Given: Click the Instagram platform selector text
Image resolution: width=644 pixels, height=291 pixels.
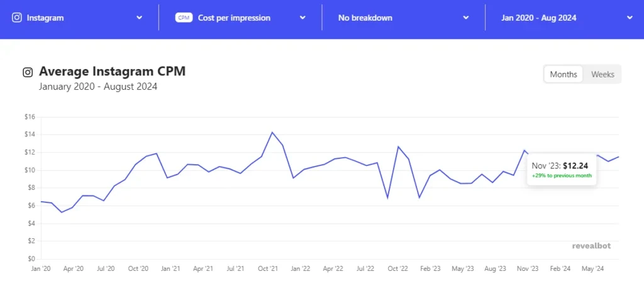Looking at the screenshot, I should pos(45,18).
